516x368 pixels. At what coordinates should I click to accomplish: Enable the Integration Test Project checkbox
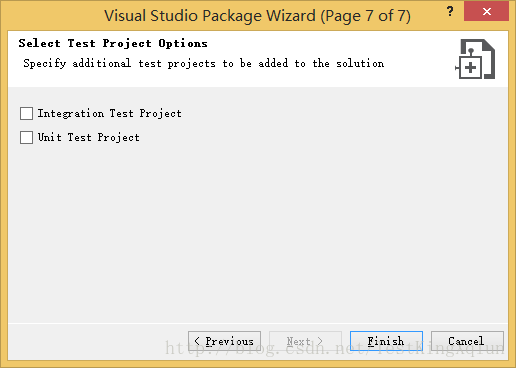pos(26,113)
